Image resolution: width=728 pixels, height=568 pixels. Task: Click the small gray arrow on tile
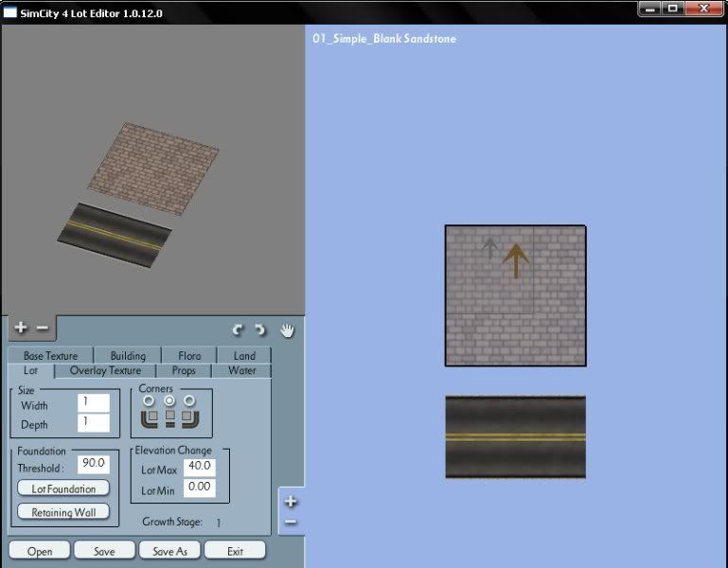coord(489,247)
